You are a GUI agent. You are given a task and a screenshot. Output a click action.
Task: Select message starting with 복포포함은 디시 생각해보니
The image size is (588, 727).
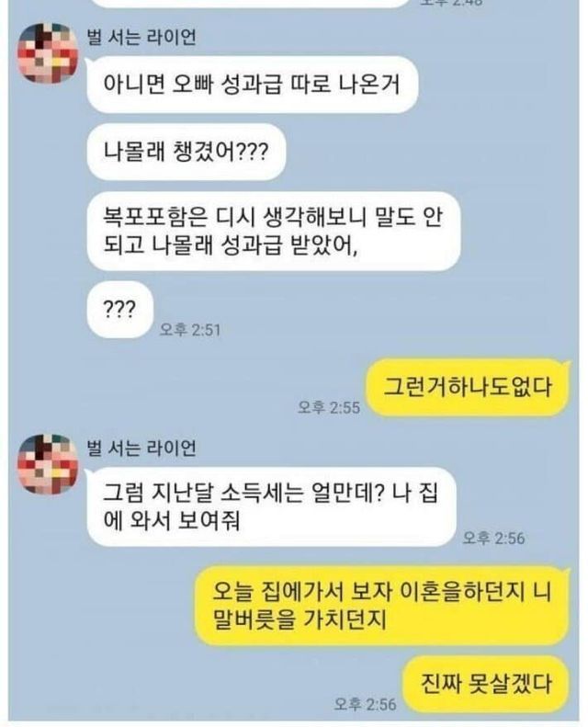[274, 232]
